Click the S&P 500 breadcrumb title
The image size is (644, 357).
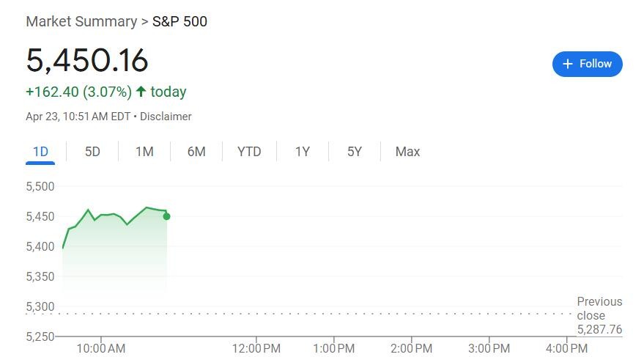point(179,21)
